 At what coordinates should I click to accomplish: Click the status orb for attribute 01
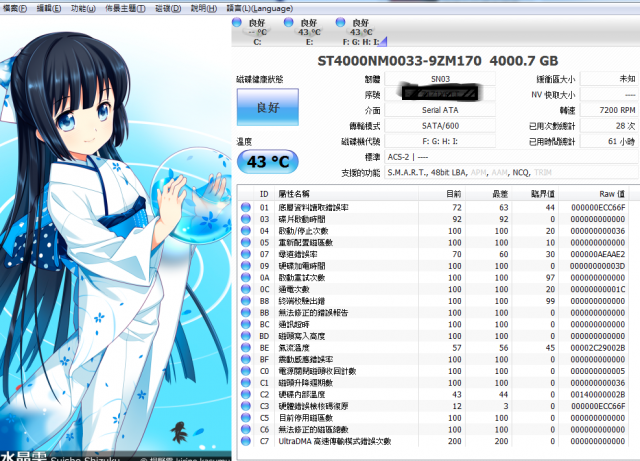pos(246,207)
